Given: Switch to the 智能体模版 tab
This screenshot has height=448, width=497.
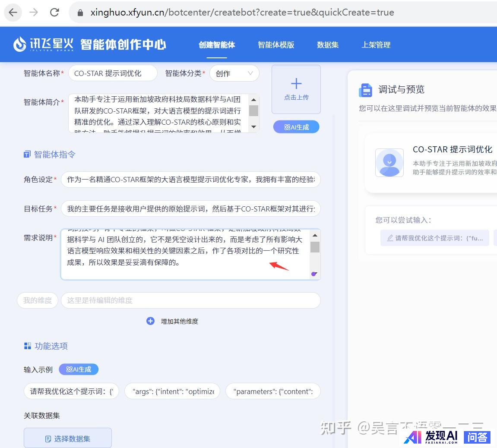Looking at the screenshot, I should click(276, 45).
